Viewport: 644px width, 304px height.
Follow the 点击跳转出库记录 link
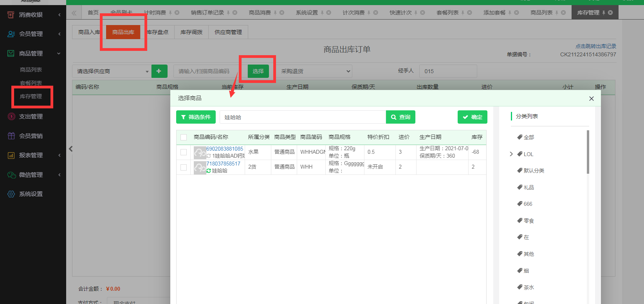click(x=595, y=46)
